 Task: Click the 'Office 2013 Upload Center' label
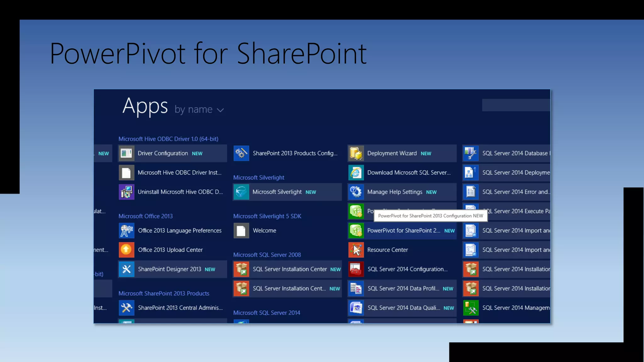(170, 250)
